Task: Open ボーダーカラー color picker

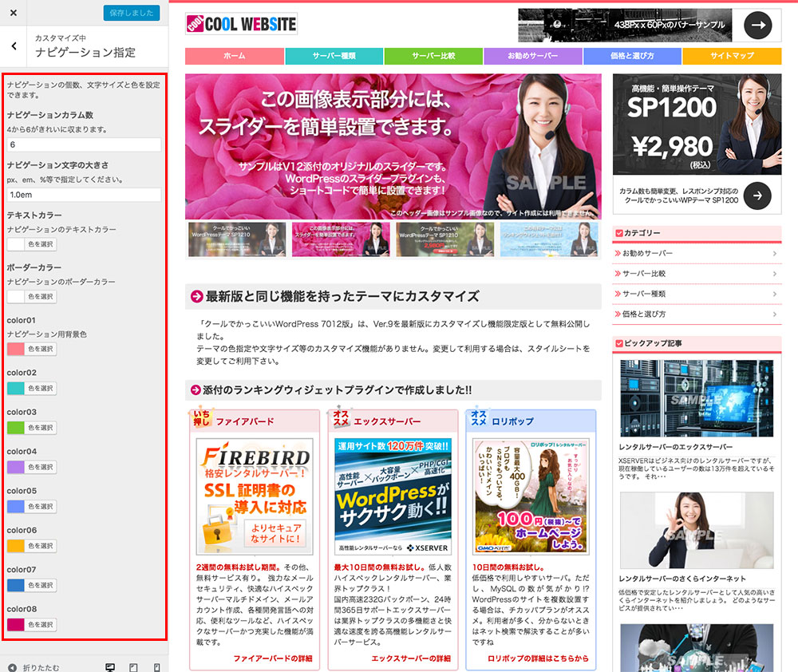Action: click(32, 296)
